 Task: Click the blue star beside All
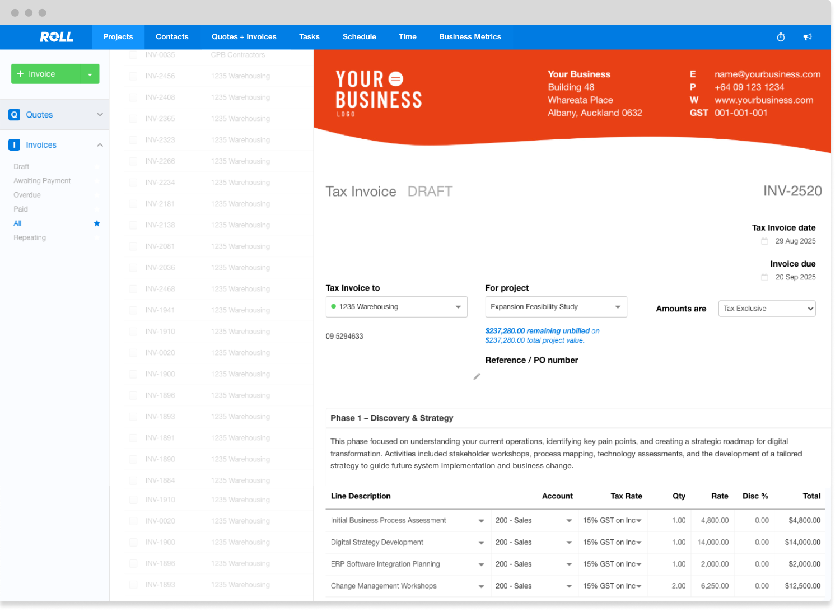[97, 223]
